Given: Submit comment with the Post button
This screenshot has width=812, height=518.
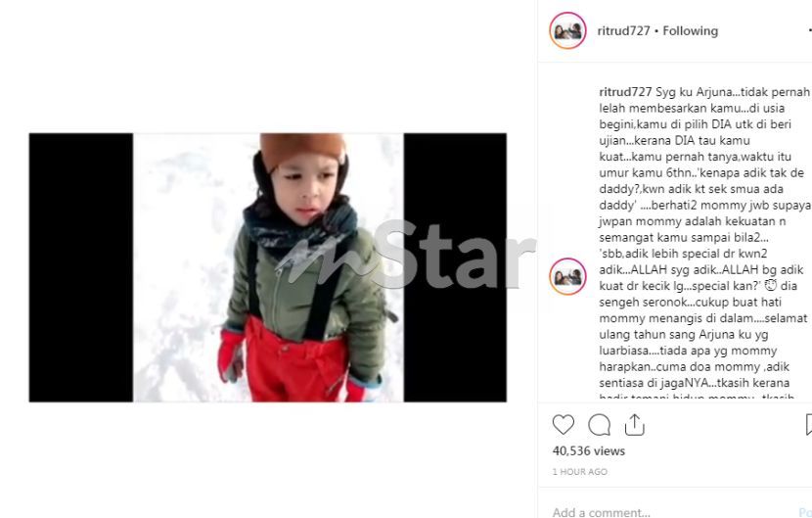Looking at the screenshot, I should [x=805, y=512].
